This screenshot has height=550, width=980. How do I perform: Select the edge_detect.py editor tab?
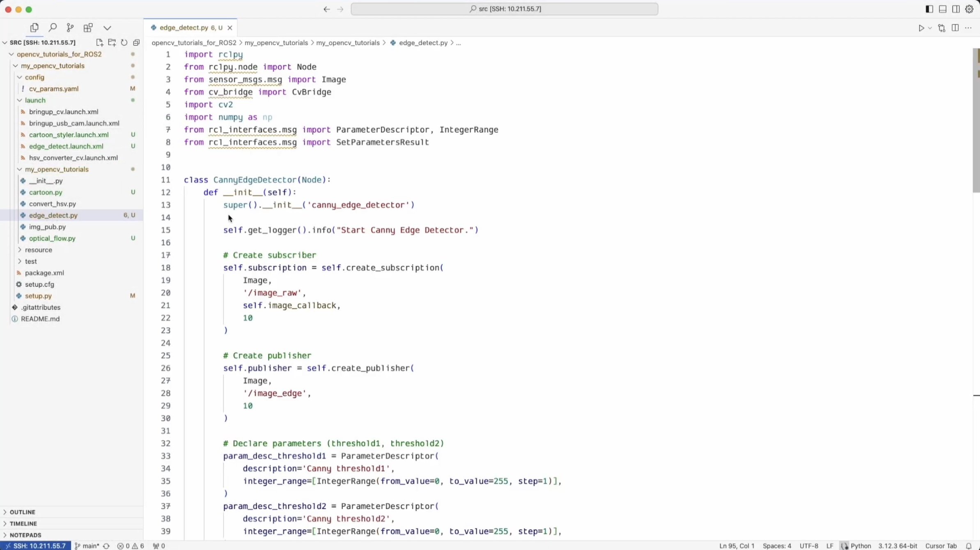point(184,28)
